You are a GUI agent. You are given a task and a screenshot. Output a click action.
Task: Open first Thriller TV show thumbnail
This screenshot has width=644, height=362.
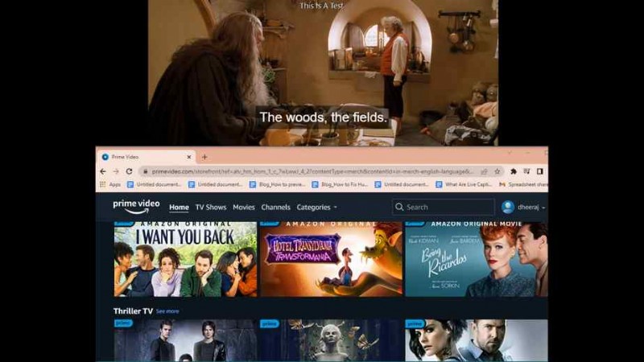coord(185,340)
